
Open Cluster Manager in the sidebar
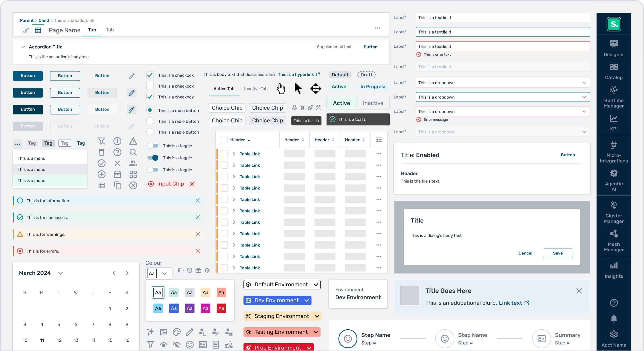tap(614, 211)
